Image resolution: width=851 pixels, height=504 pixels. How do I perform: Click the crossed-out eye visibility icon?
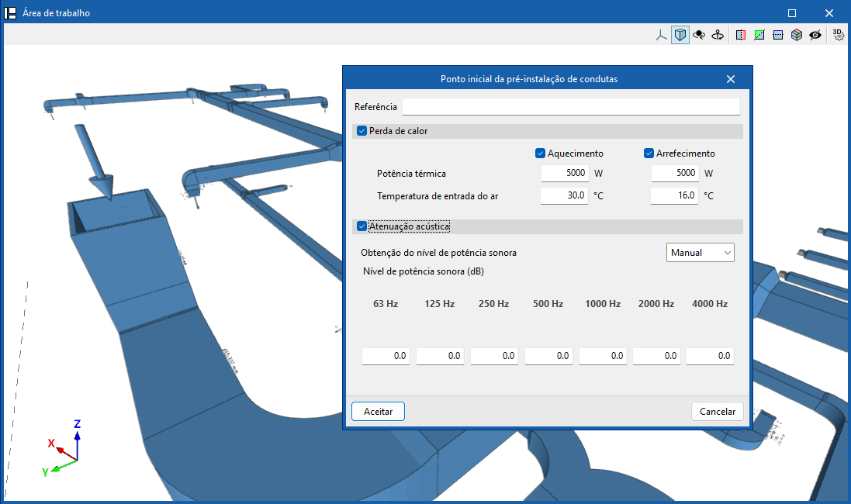point(815,35)
